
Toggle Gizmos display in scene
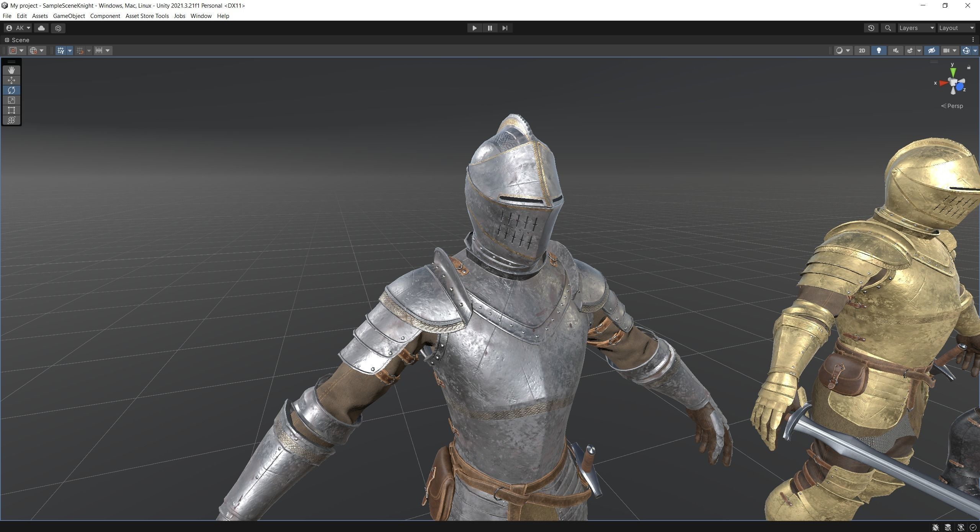(x=966, y=51)
